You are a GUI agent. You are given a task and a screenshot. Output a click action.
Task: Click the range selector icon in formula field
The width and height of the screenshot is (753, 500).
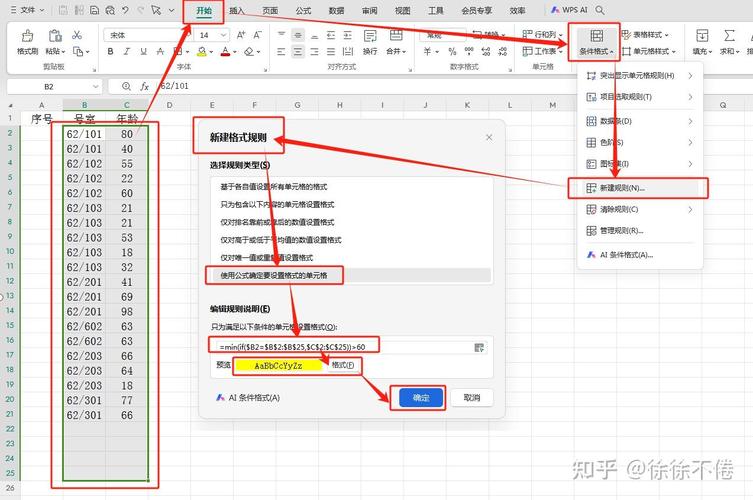[x=479, y=347]
